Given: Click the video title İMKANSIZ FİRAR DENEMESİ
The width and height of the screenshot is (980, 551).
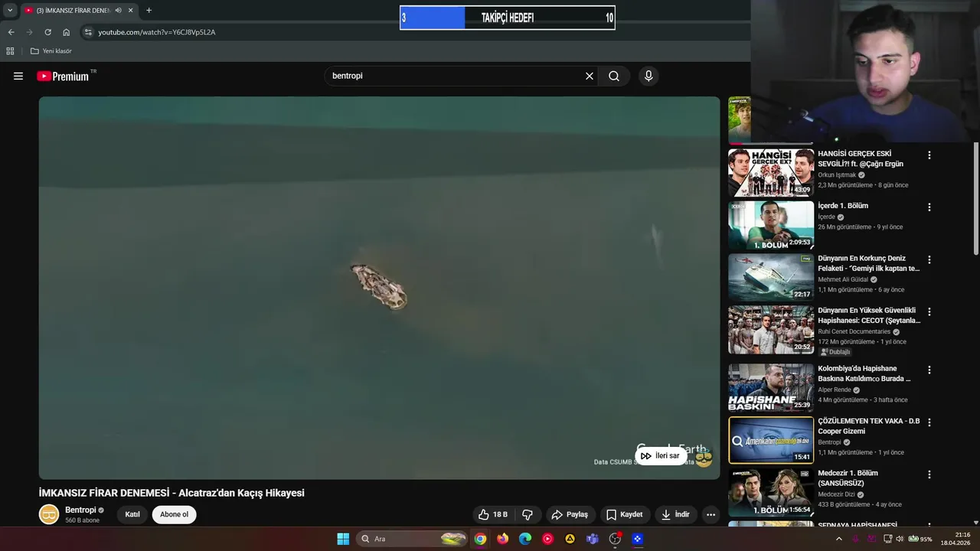Looking at the screenshot, I should coord(171,493).
